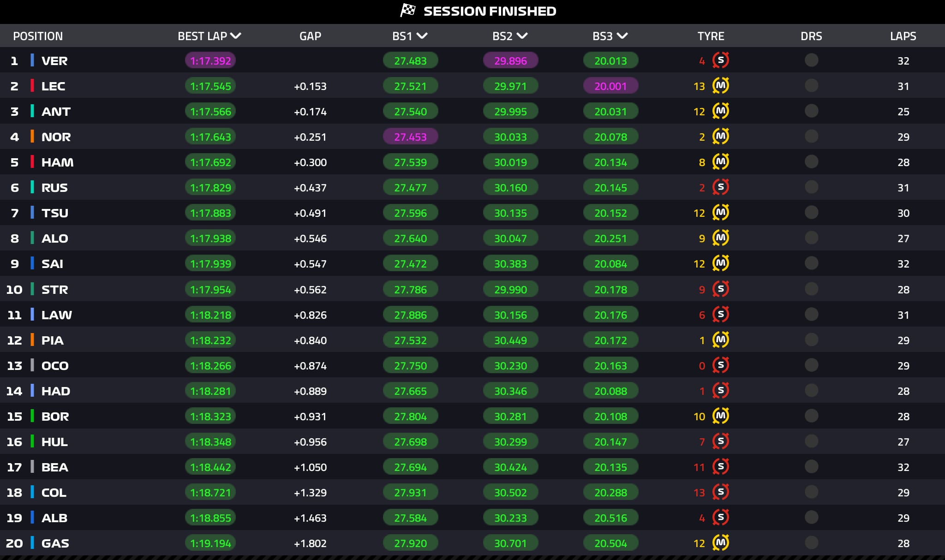Click VER's purple 1:17.392 best lap
Image resolution: width=945 pixels, height=560 pixels.
(x=210, y=60)
